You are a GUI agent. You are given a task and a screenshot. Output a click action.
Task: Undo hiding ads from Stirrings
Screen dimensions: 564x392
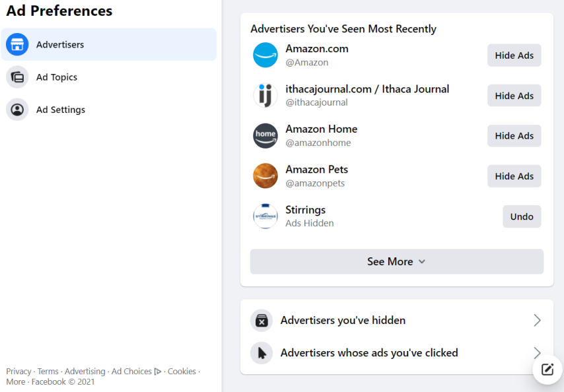(x=522, y=216)
